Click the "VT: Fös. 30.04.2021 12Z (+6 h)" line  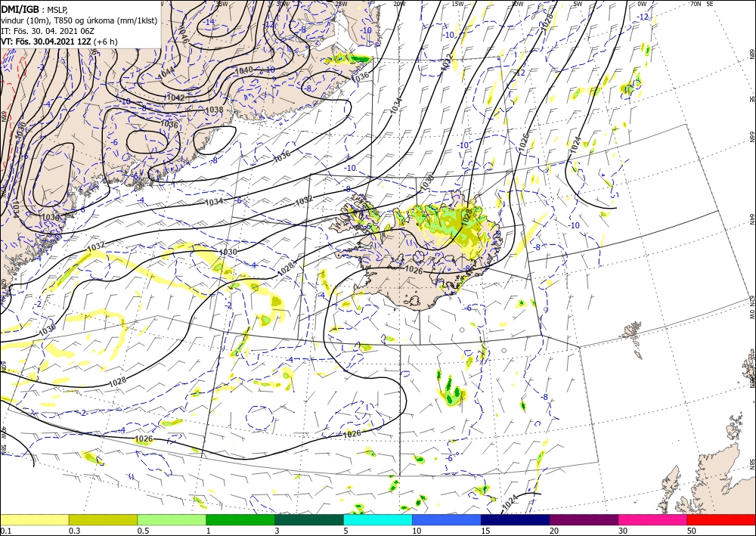(59, 42)
